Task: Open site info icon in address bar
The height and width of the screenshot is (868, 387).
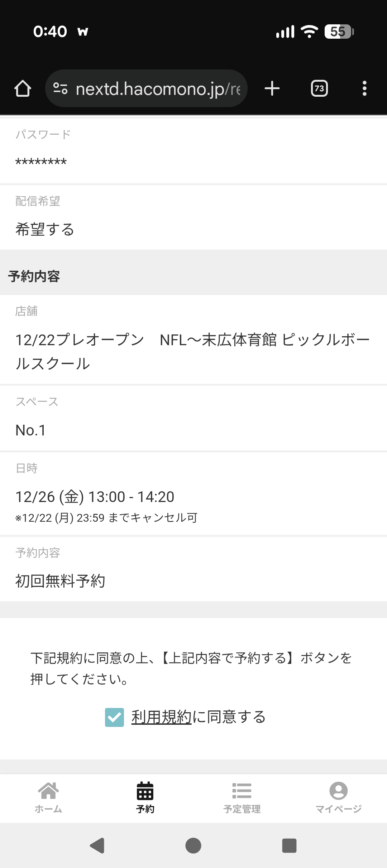Action: [60, 88]
